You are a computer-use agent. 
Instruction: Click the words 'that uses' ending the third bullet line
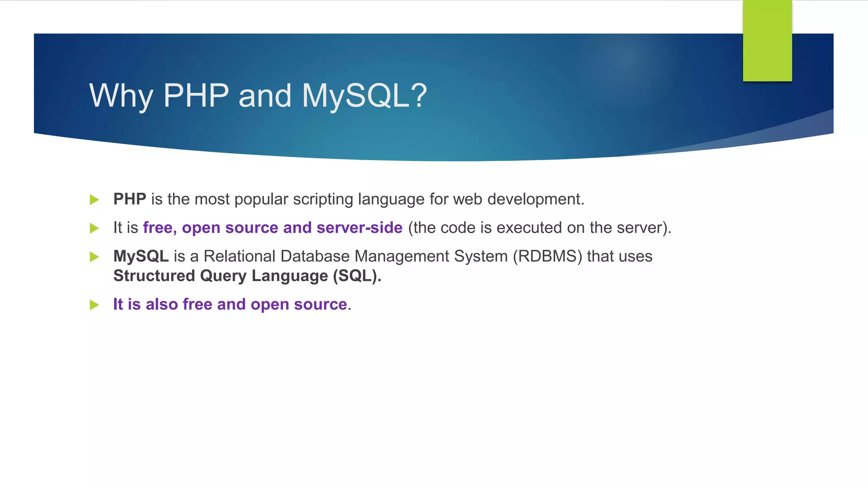tap(619, 256)
